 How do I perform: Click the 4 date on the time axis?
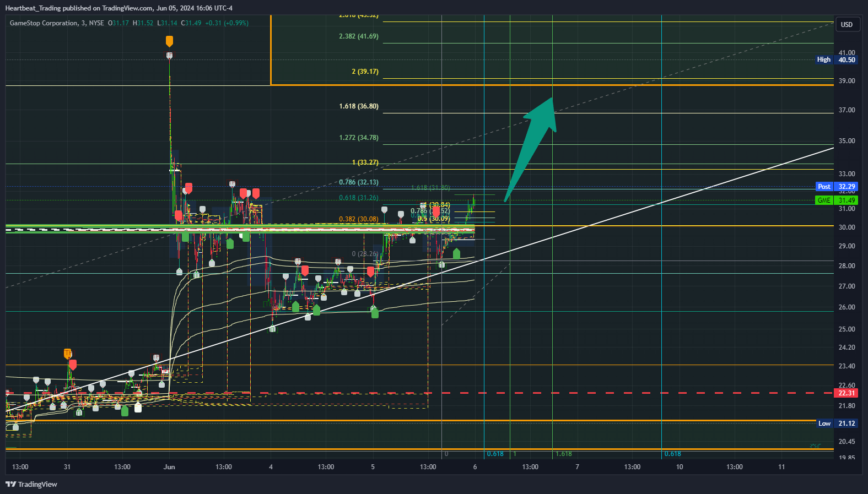pos(271,467)
